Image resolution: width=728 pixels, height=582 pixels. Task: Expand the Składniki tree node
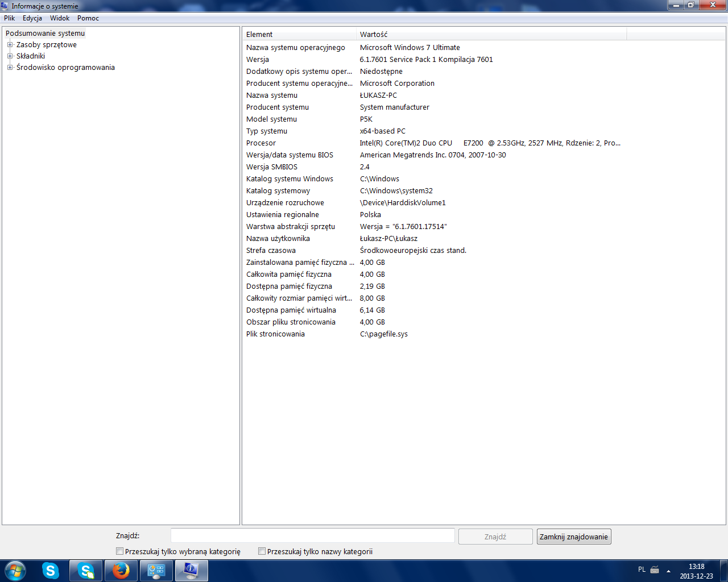[10, 56]
